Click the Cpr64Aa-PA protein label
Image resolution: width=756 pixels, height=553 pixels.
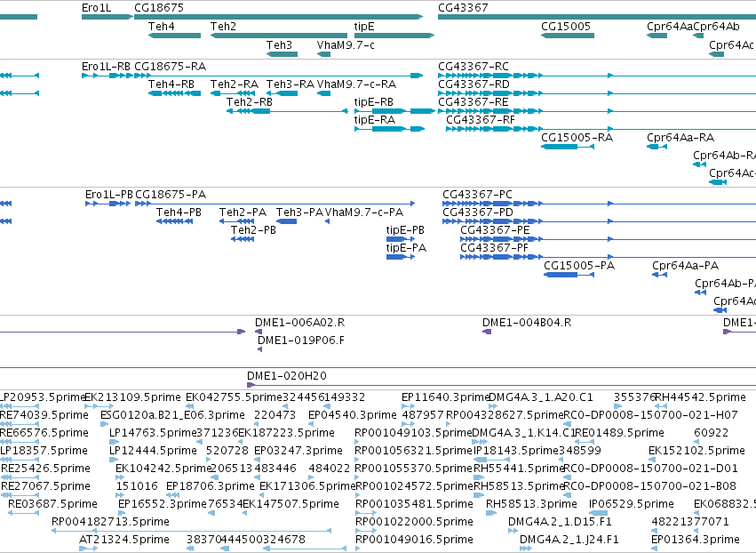[x=685, y=267]
